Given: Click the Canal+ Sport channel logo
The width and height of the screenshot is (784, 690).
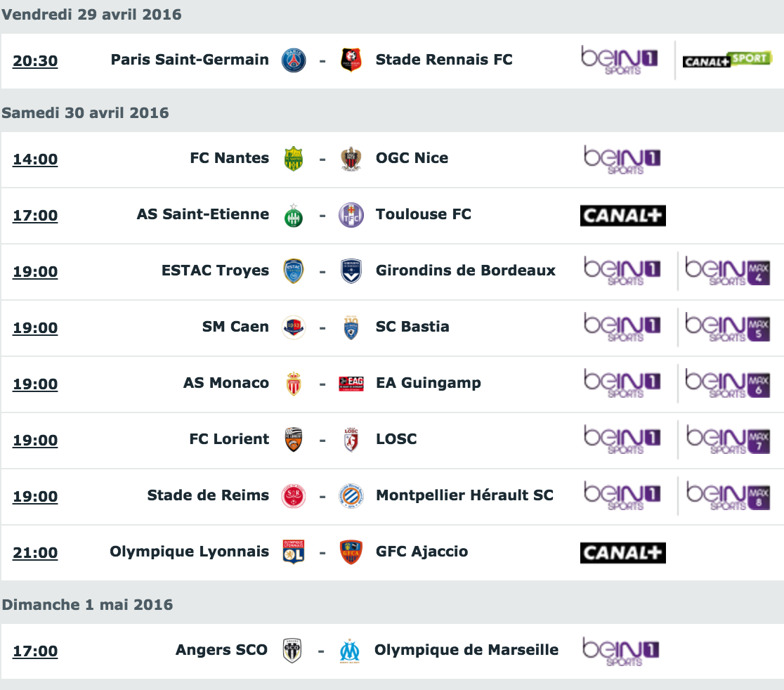Looking at the screenshot, I should (728, 60).
